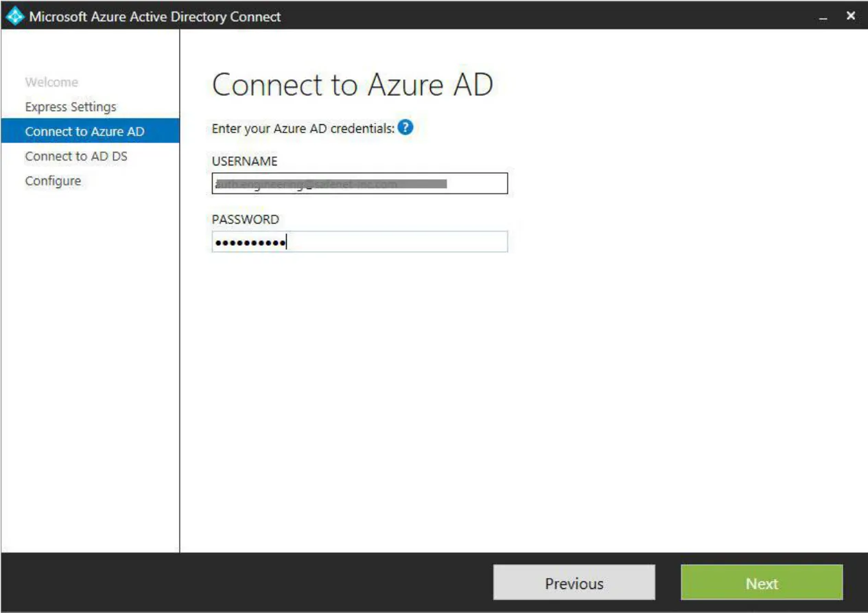Close the Azure AD Connect wizard
The image size is (868, 613).
pyautogui.click(x=851, y=16)
